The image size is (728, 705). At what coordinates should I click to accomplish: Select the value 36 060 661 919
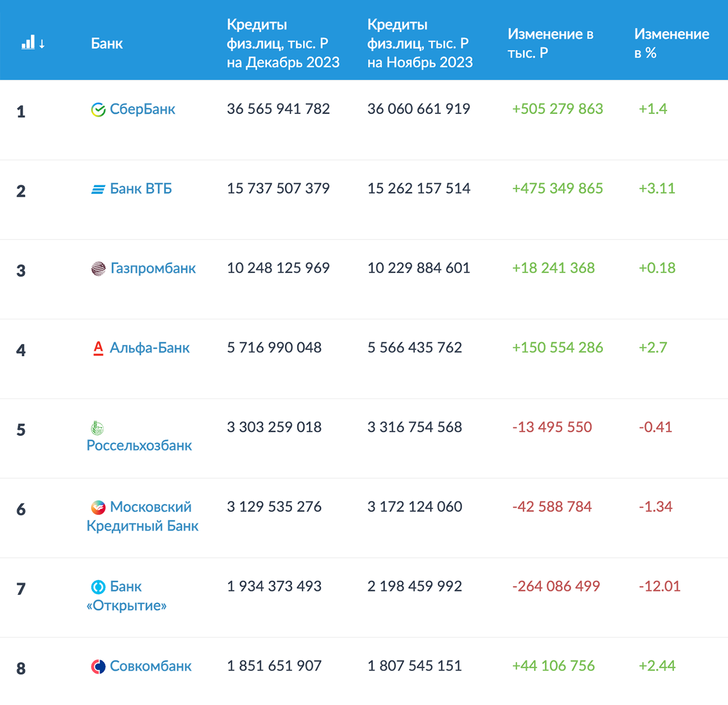pyautogui.click(x=419, y=109)
